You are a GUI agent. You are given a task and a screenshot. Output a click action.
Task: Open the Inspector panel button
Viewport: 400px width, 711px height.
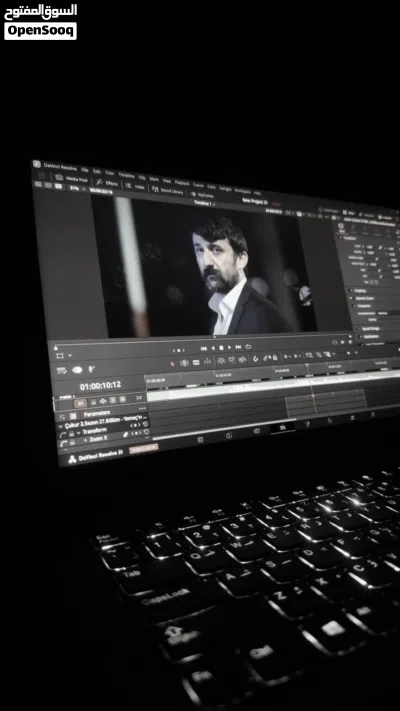[385, 217]
